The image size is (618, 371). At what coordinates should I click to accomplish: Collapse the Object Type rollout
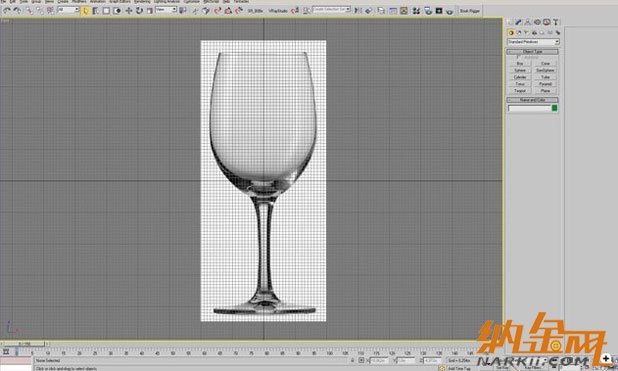pyautogui.click(x=532, y=52)
